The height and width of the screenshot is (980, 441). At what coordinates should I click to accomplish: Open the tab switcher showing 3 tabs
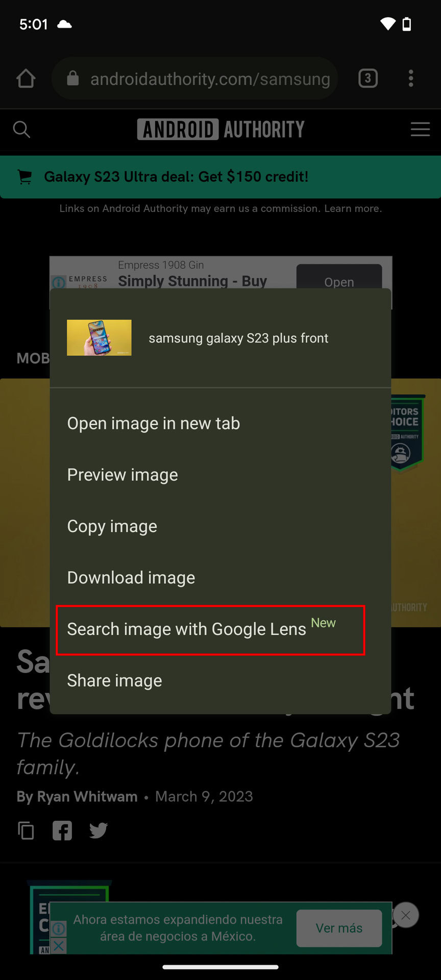coord(368,79)
